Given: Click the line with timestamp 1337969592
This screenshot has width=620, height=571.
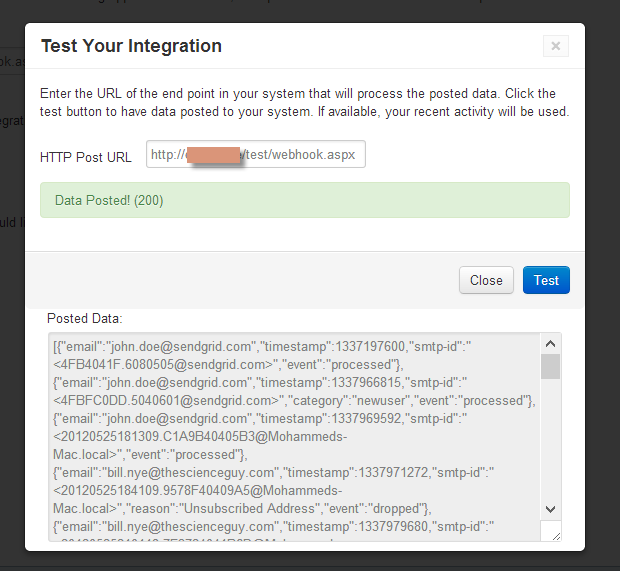Looking at the screenshot, I should coord(260,419).
